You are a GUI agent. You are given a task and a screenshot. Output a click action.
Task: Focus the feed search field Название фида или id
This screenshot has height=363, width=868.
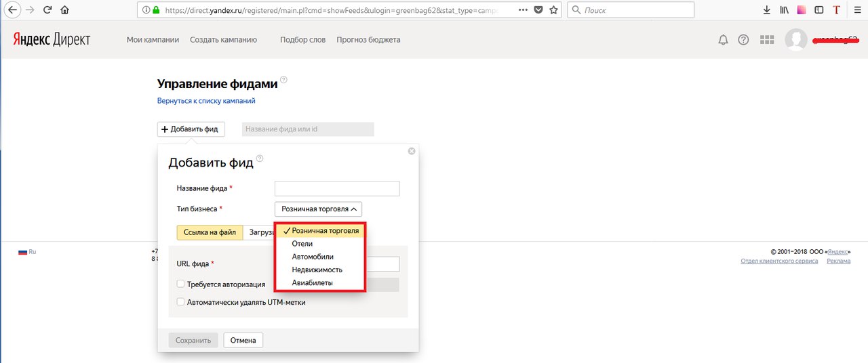click(308, 129)
